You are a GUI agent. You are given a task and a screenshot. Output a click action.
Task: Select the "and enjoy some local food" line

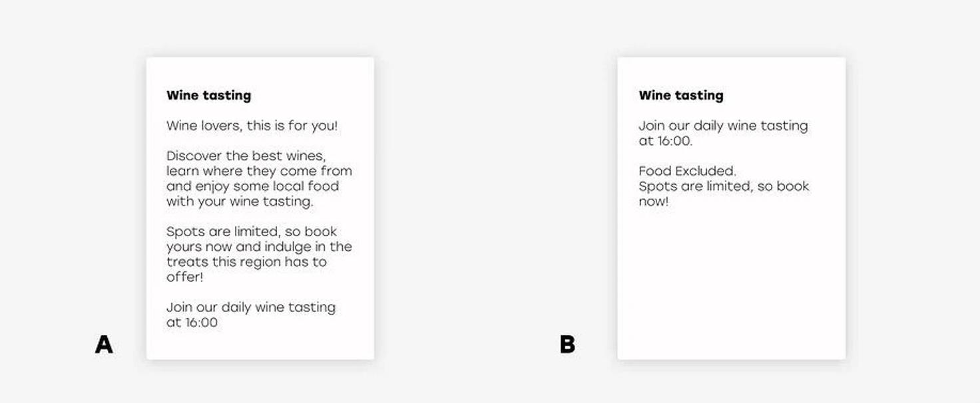click(252, 186)
